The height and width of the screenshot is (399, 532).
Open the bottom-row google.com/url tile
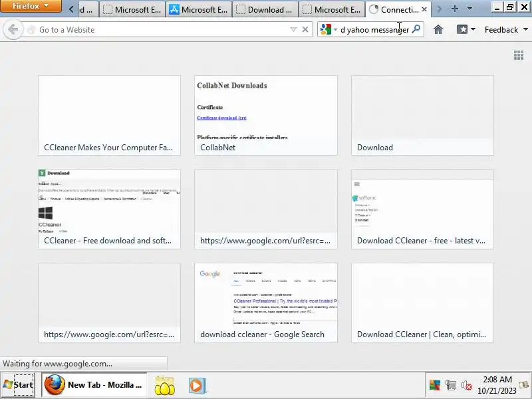tap(109, 303)
